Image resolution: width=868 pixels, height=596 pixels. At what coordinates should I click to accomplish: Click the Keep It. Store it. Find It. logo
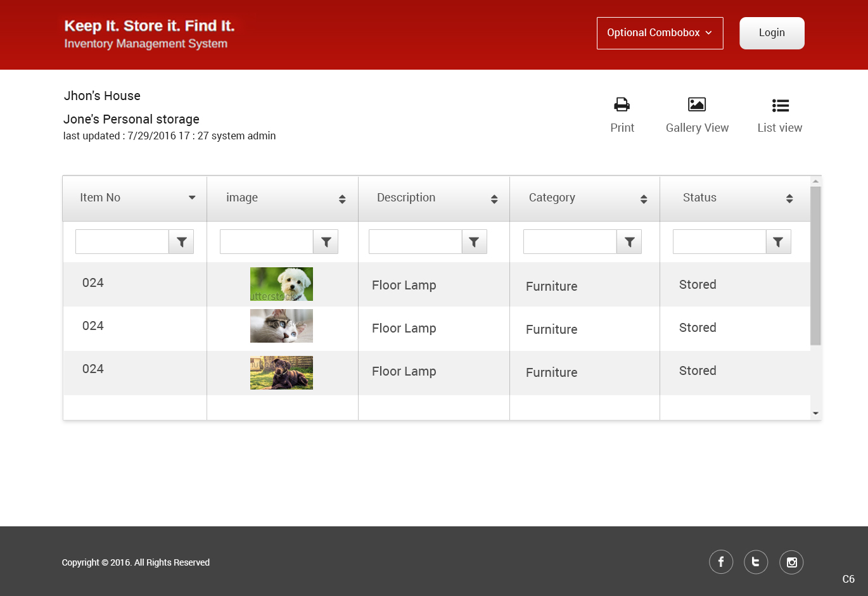[x=149, y=34]
